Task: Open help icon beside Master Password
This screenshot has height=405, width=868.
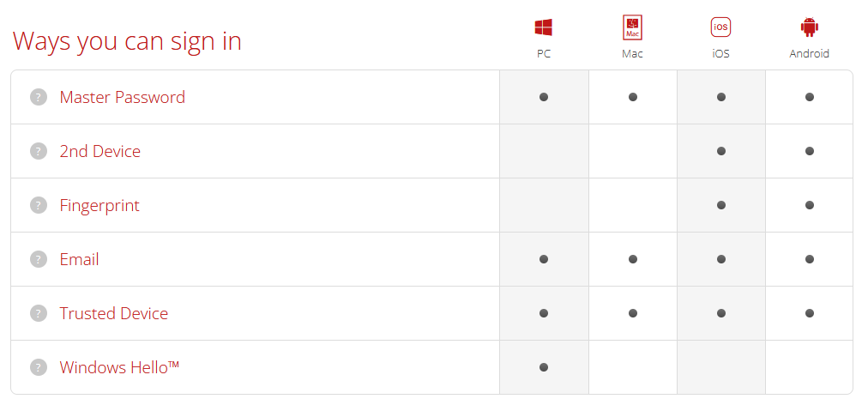Action: click(39, 97)
